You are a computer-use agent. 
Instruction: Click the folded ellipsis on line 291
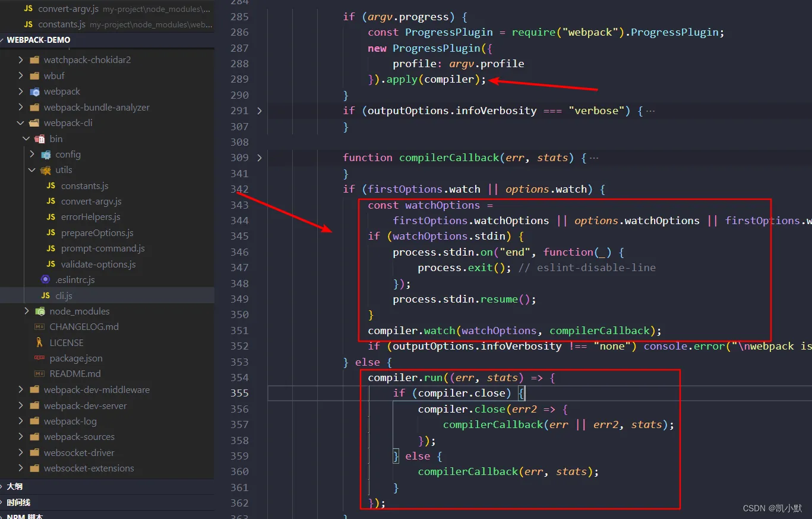point(650,111)
